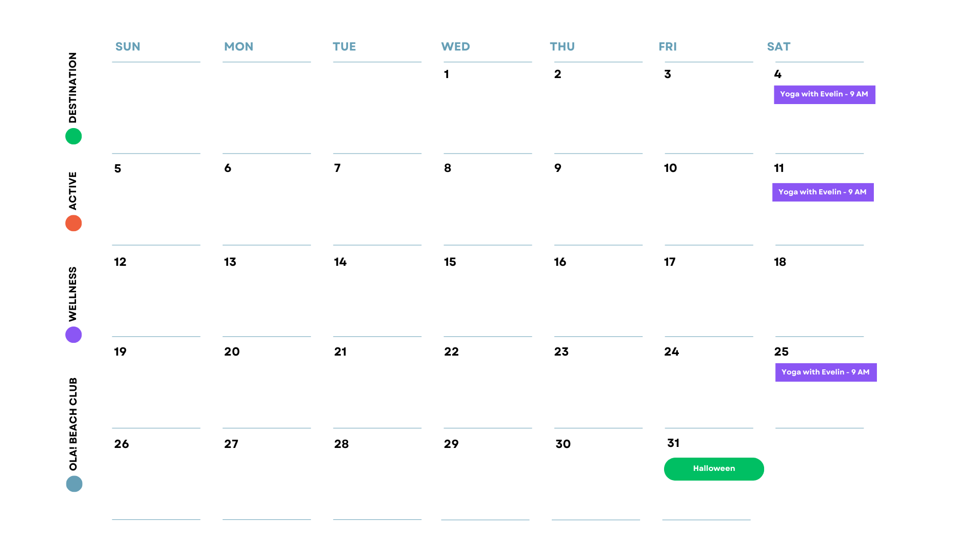Click the green Destination legend circle

pyautogui.click(x=73, y=136)
